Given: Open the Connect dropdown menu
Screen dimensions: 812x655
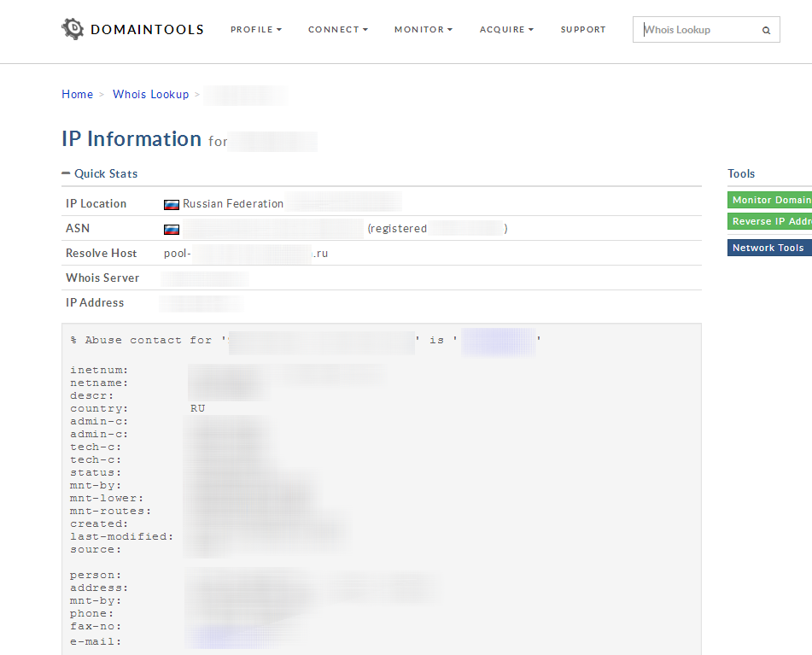Looking at the screenshot, I should coord(337,30).
